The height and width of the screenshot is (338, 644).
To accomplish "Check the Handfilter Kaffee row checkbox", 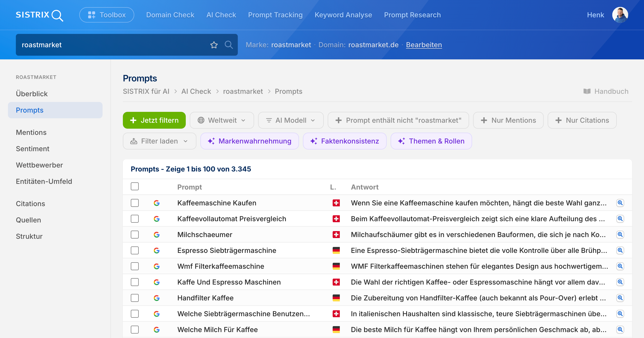I will click(x=135, y=298).
